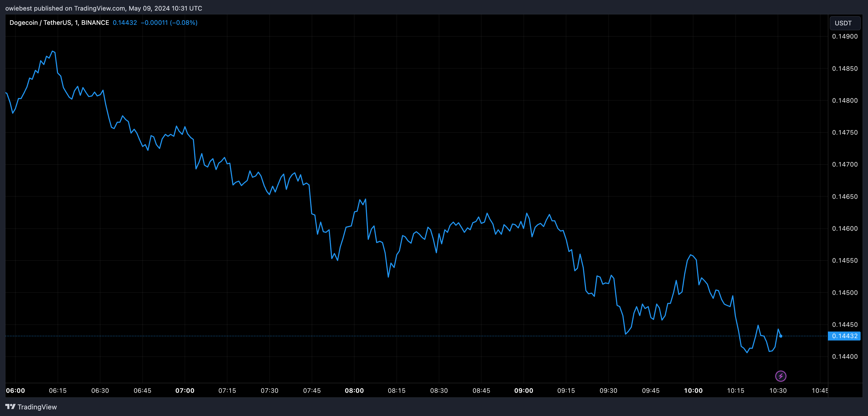Click the 06:15 time axis label
Screen dimensions: 868x416
pos(58,390)
